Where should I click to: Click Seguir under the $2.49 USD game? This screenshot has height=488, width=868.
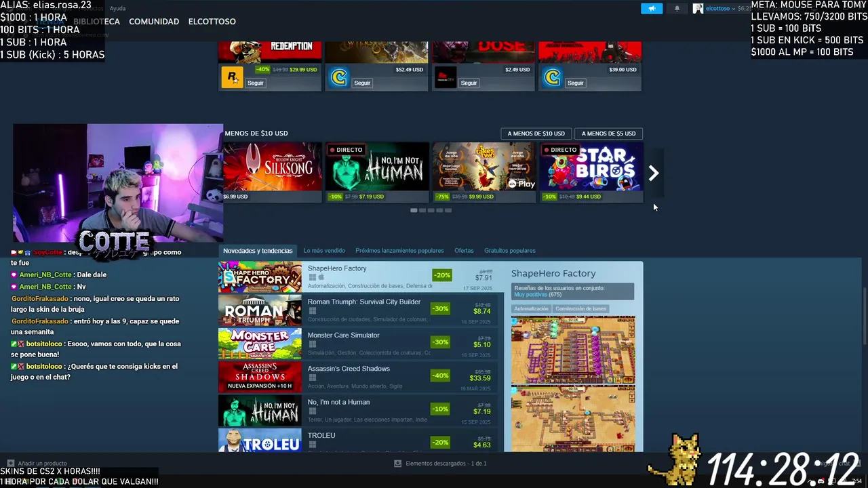coord(469,83)
